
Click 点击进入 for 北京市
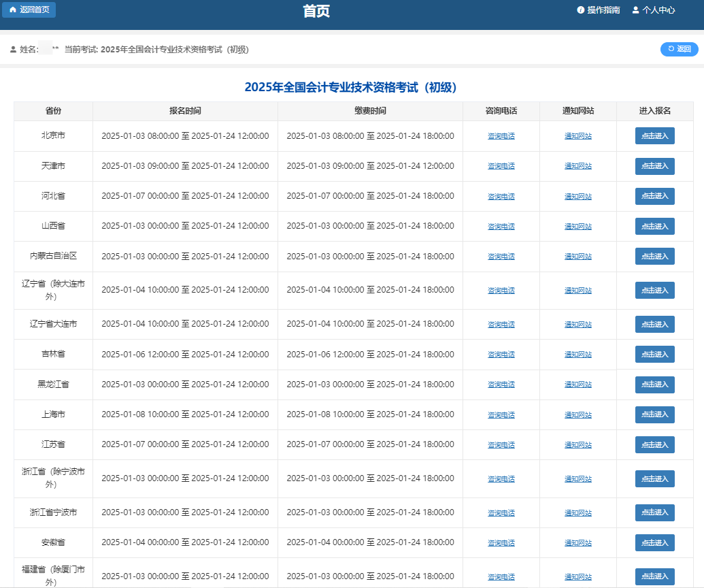click(x=654, y=136)
